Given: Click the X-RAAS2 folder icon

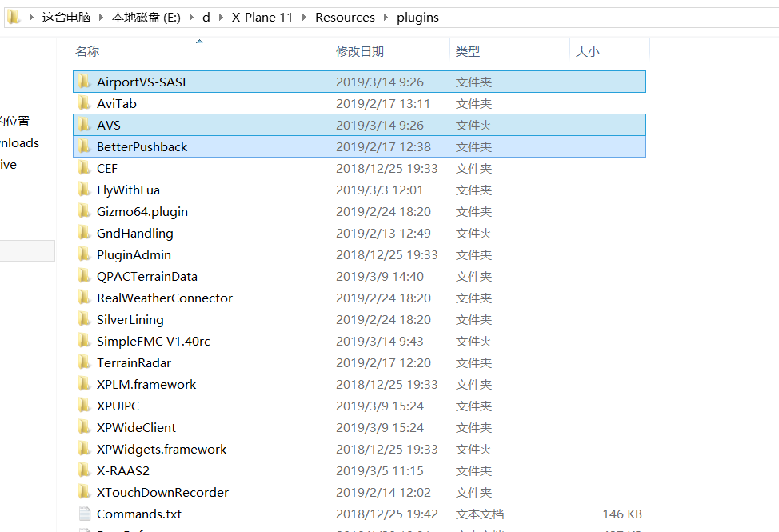Looking at the screenshot, I should [84, 470].
